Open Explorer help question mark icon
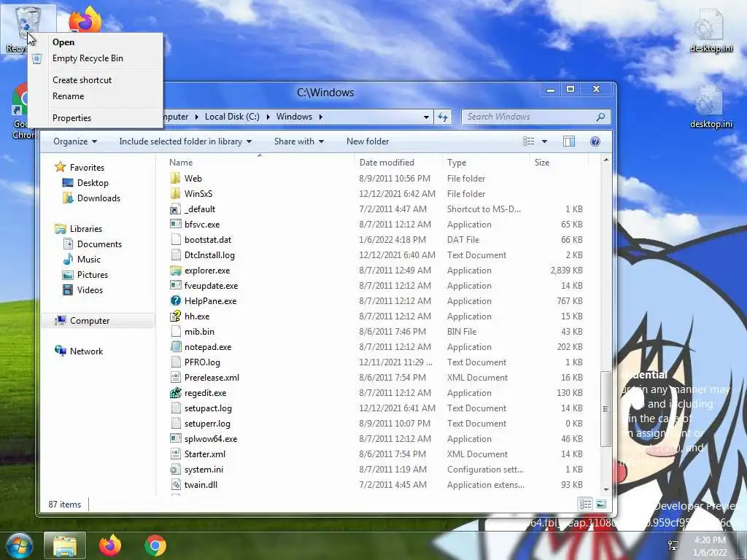 (595, 141)
